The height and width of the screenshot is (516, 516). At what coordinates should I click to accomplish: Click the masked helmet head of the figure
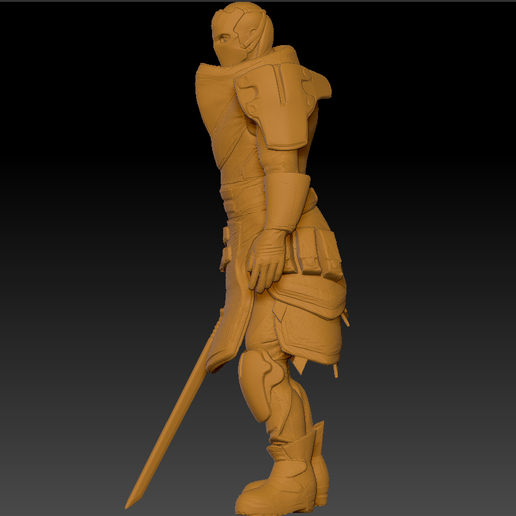(242, 34)
